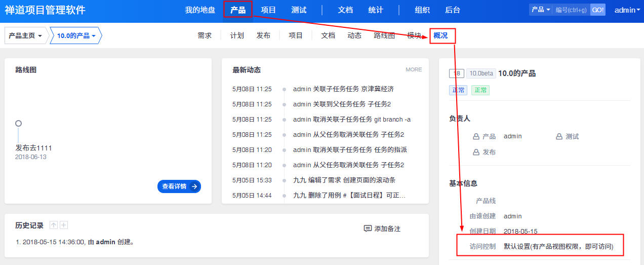This screenshot has height=265, width=644.
Task: Click the 10.0beta product code tag
Action: (x=481, y=73)
